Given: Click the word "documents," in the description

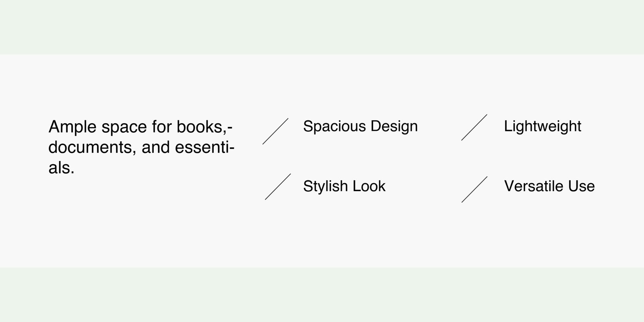Looking at the screenshot, I should (x=92, y=148).
